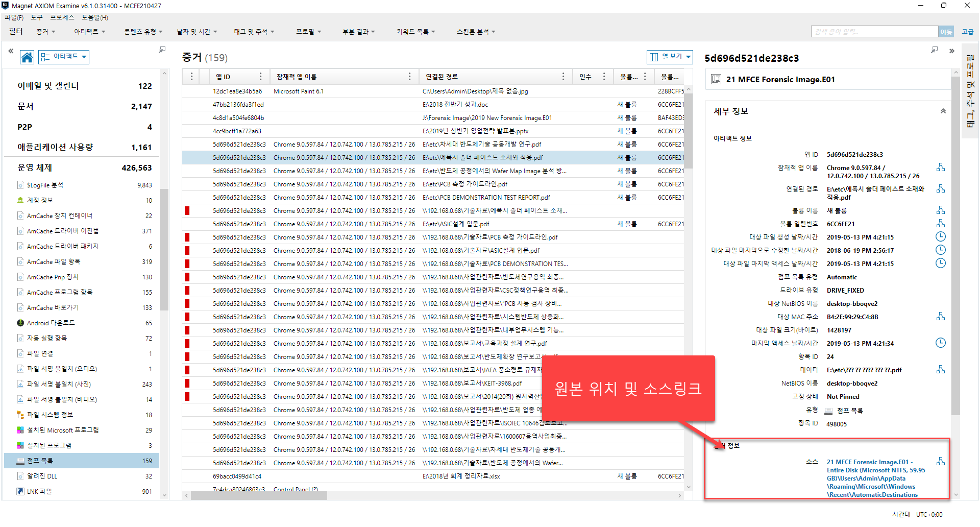Collapse the 세부 정보 section
This screenshot has width=980, height=527.
point(943,111)
